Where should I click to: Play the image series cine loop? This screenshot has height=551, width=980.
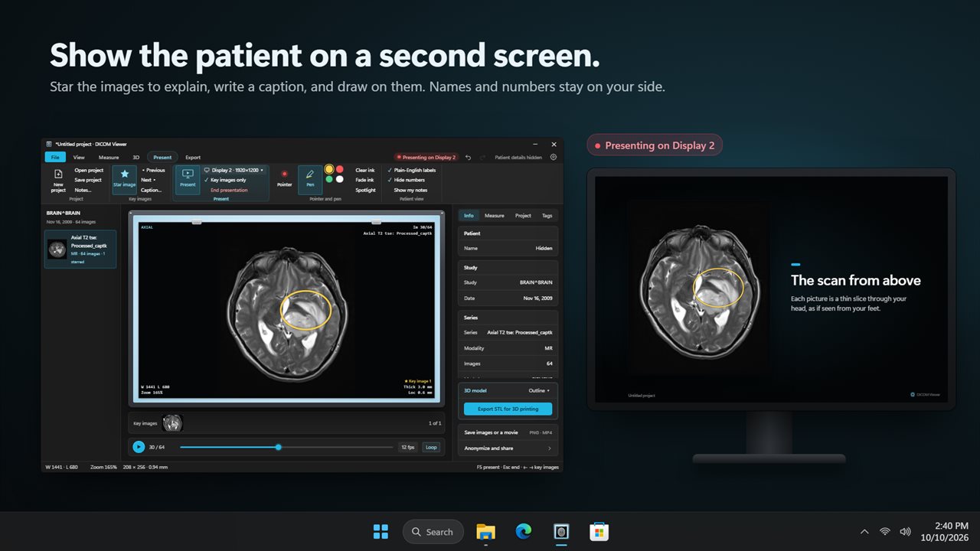(x=139, y=447)
